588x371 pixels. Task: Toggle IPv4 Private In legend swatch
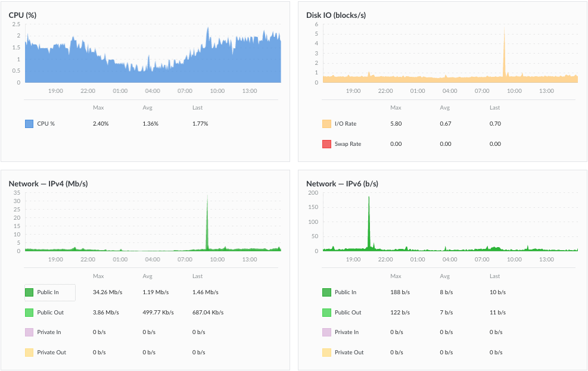[29, 332]
